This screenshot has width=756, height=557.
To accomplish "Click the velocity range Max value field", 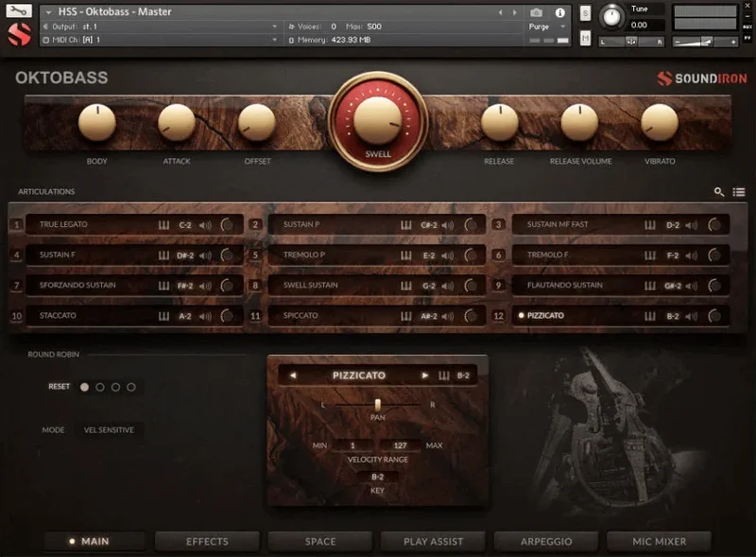I will (400, 445).
